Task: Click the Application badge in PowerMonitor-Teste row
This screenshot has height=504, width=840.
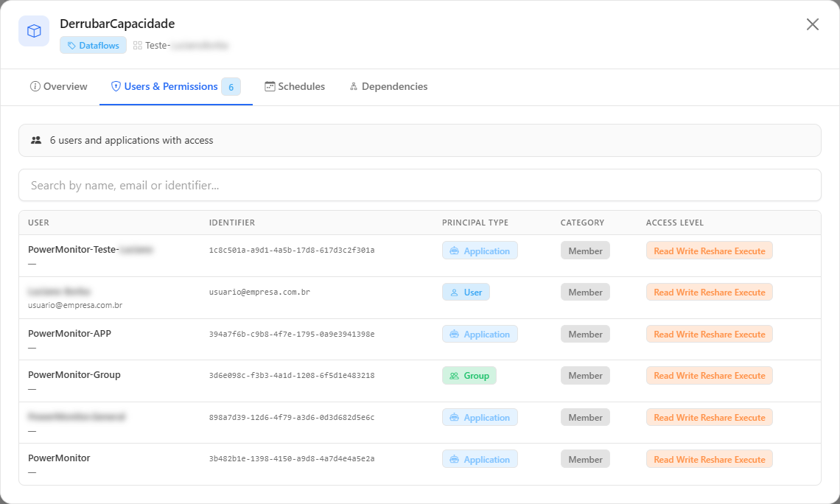Action: (x=480, y=251)
